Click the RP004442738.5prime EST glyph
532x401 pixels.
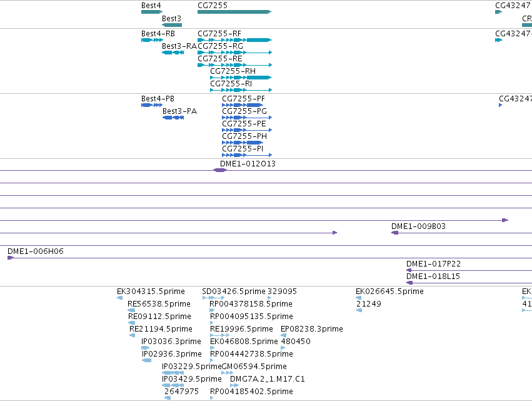(x=213, y=360)
